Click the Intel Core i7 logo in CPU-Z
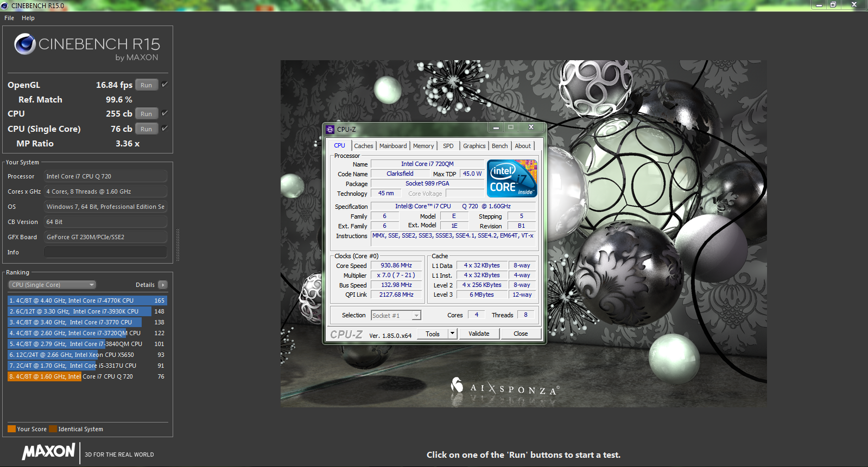This screenshot has width=868, height=467. click(512, 178)
